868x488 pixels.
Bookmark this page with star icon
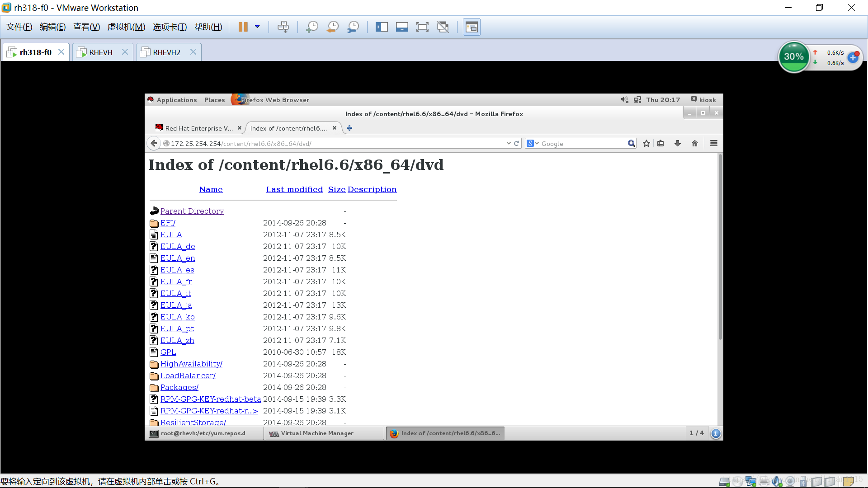pyautogui.click(x=646, y=143)
